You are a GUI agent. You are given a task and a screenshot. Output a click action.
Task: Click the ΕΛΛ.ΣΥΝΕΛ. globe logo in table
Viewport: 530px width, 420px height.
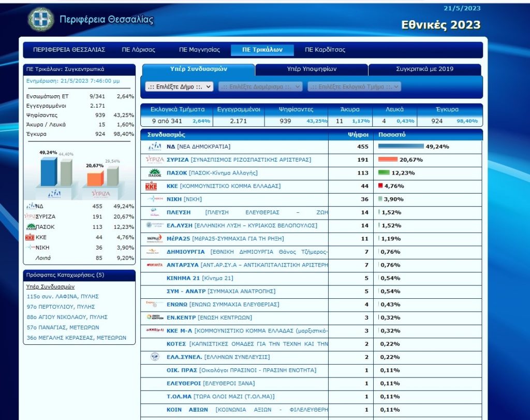click(x=155, y=357)
